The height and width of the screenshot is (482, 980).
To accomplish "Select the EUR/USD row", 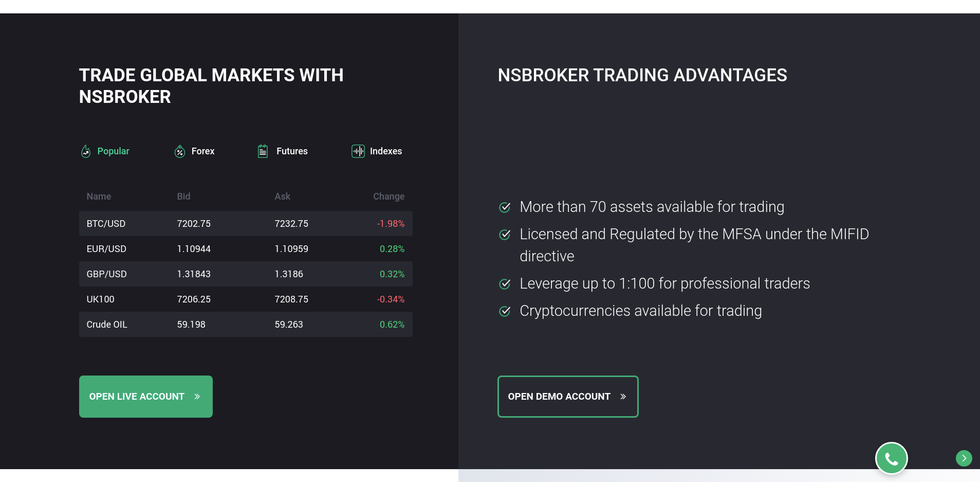I will pyautogui.click(x=246, y=249).
